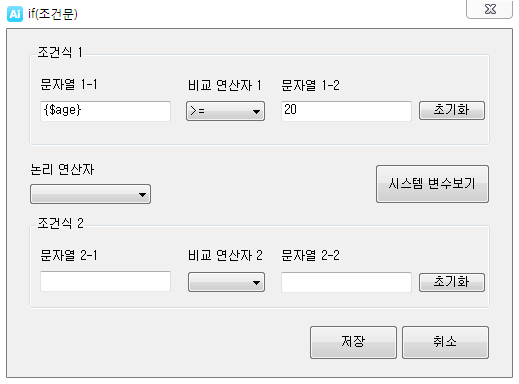Close the if(조건문) dialog window
The width and height of the screenshot is (519, 384).
[489, 9]
